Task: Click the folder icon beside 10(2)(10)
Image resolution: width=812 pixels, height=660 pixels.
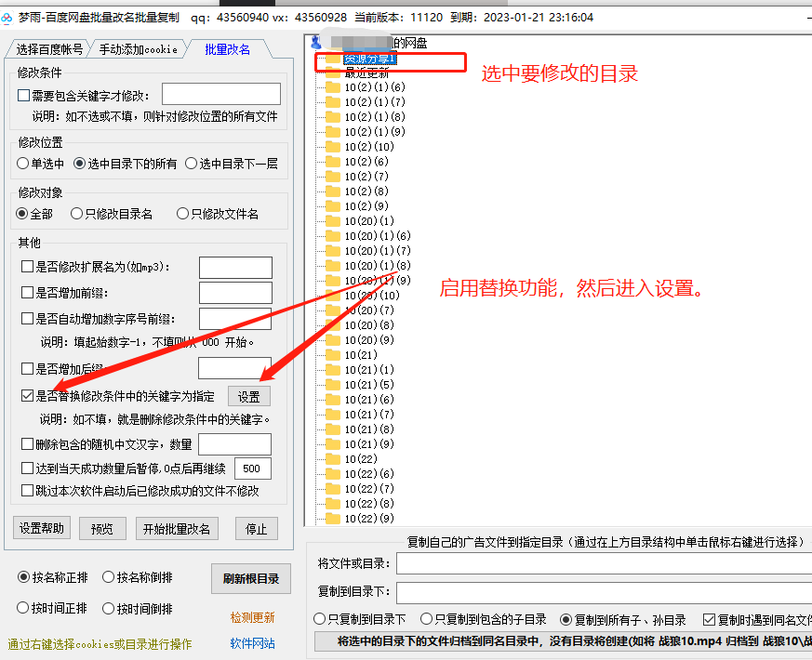Action: (331, 146)
